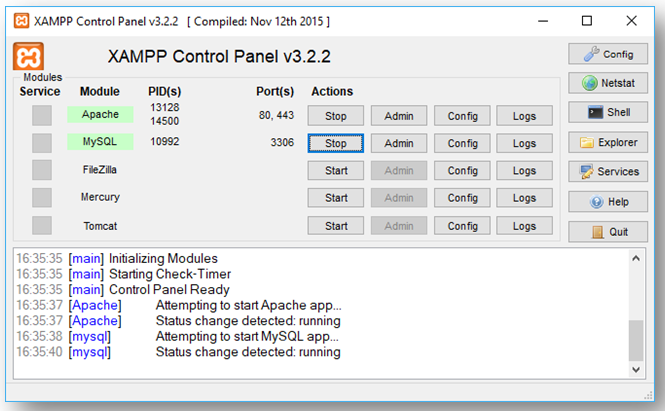The height and width of the screenshot is (411, 665).
Task: Click the Help button
Action: click(608, 201)
